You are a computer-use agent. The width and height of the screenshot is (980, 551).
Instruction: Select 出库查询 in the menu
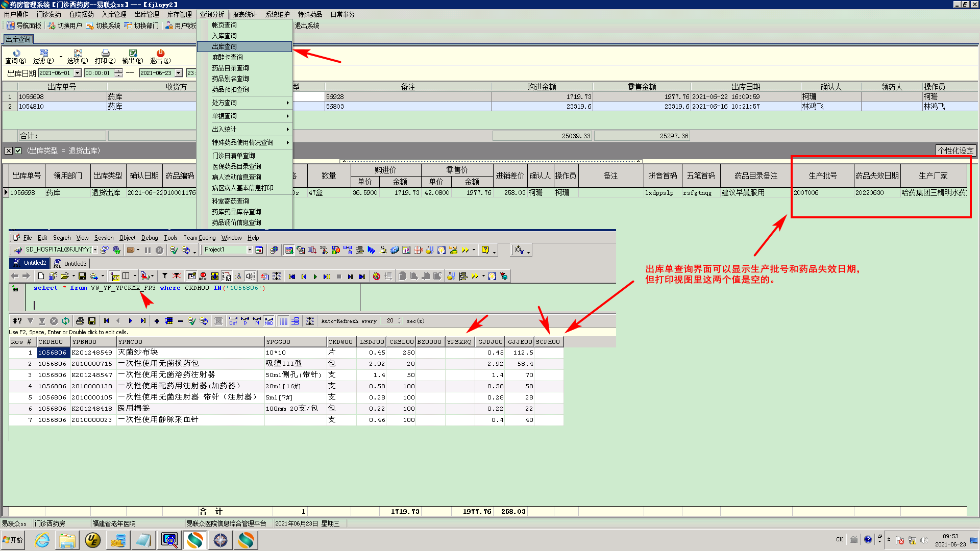pos(225,46)
